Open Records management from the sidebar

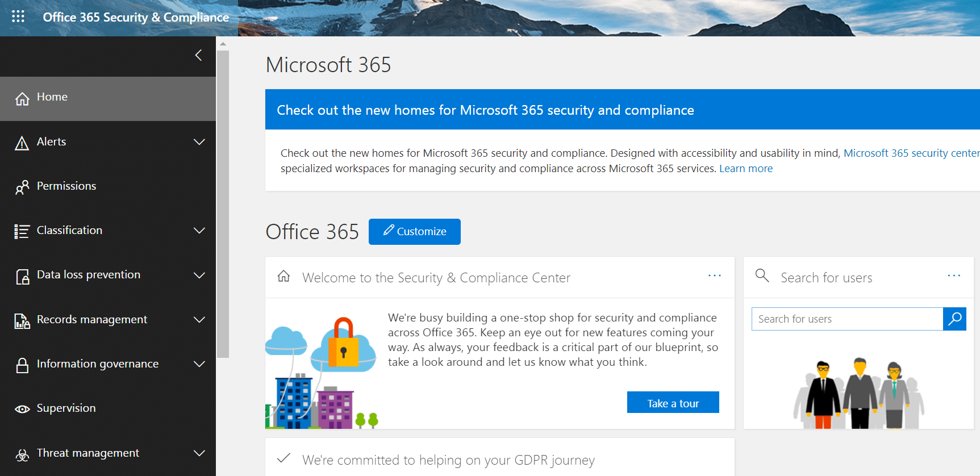click(91, 319)
